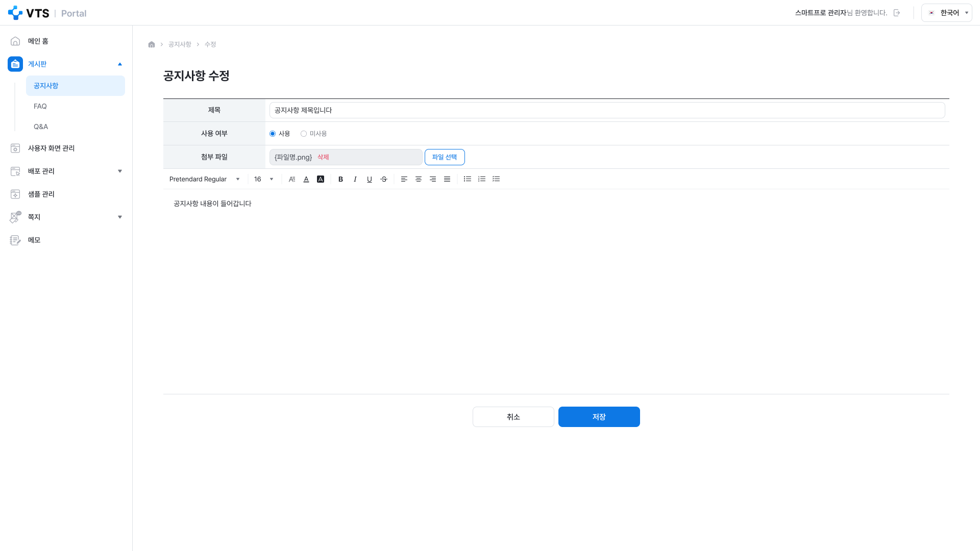Click the 사용자 화면 관리 icon
Screen dimensions: 980x551
pyautogui.click(x=15, y=148)
